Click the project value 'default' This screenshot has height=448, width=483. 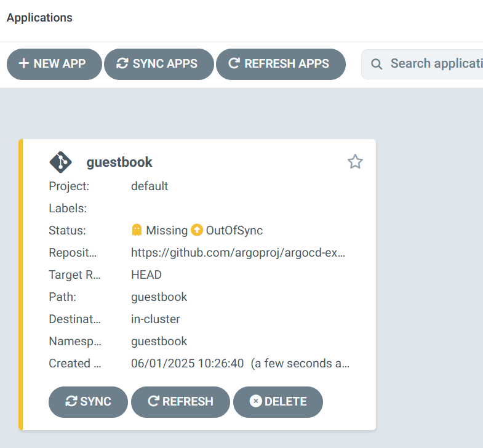click(x=150, y=186)
